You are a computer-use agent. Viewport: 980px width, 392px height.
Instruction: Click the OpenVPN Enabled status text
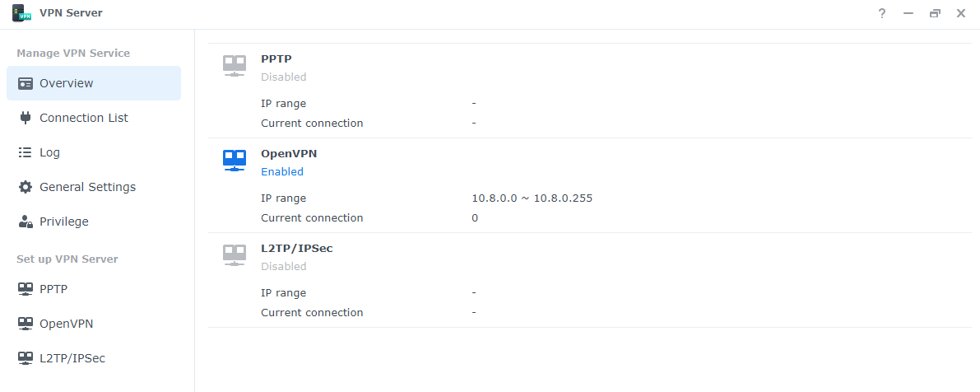point(282,172)
